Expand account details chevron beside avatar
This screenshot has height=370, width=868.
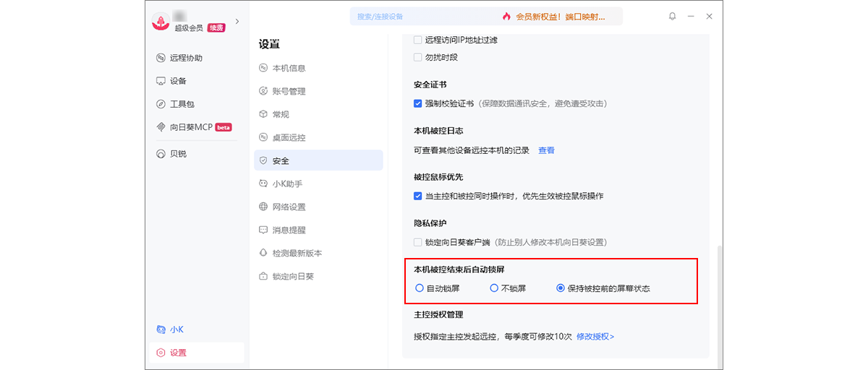click(237, 22)
